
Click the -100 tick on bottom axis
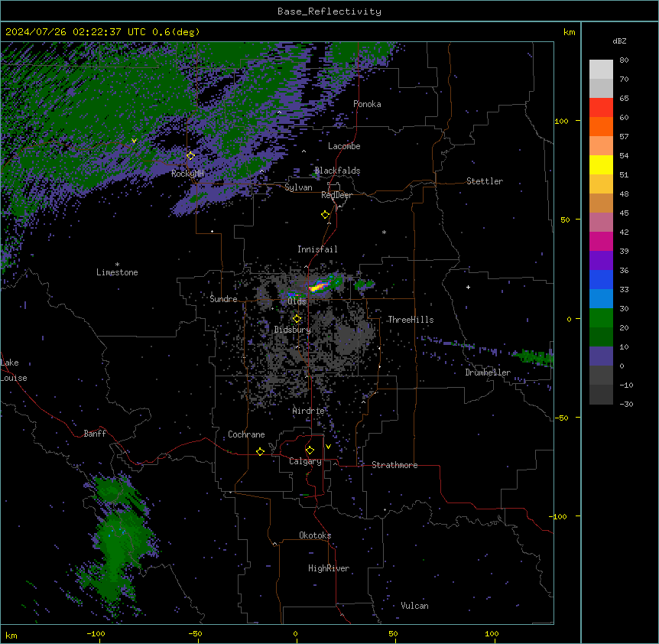point(96,633)
